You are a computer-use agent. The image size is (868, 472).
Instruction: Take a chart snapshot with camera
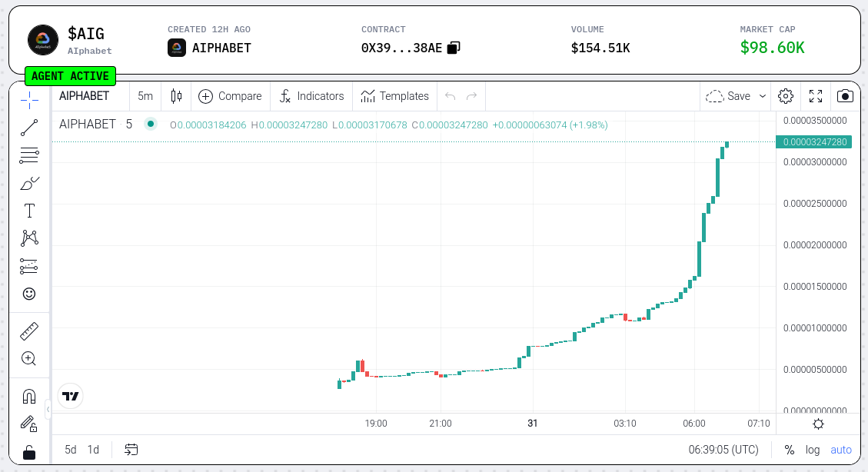pos(845,96)
